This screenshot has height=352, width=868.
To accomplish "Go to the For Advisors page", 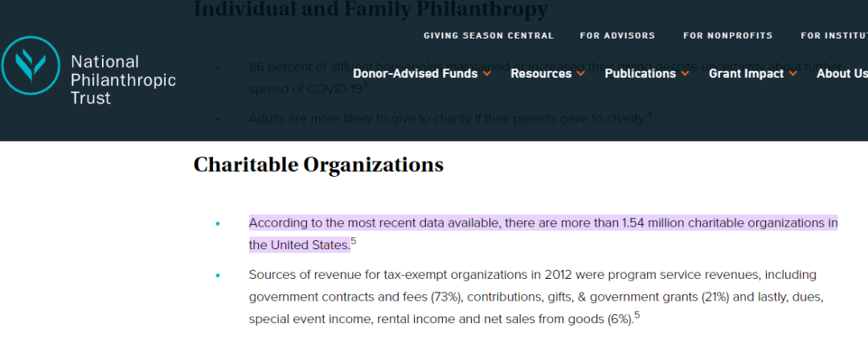I will click(617, 35).
